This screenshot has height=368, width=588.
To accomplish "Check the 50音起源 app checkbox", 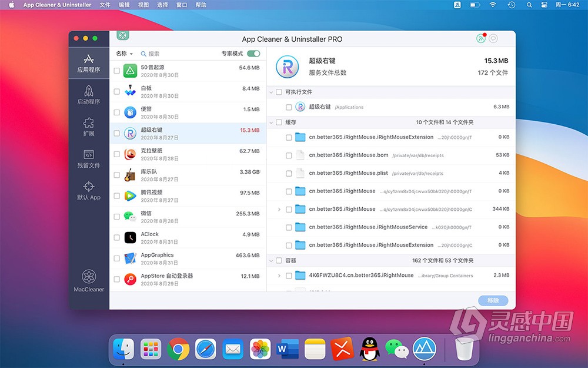I will point(116,71).
